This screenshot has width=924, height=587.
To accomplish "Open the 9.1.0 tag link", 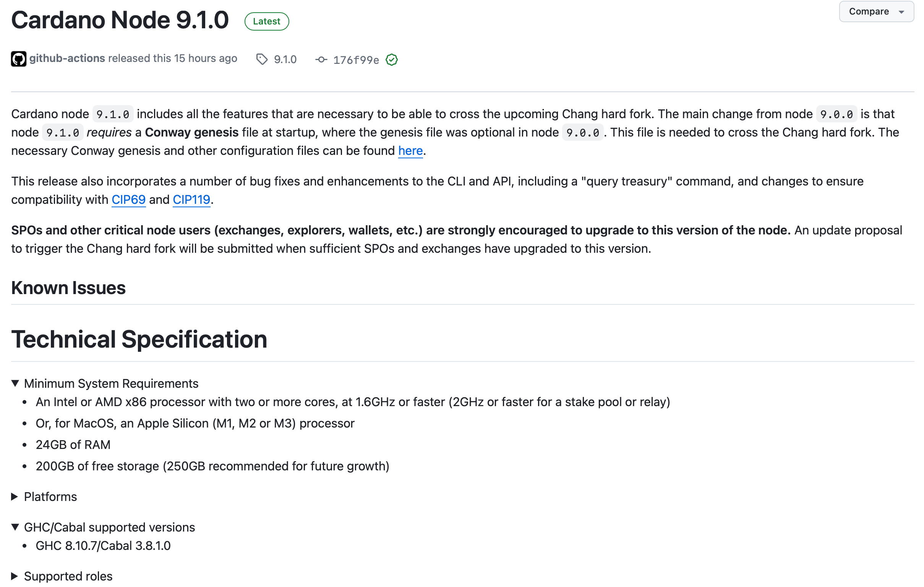I will tap(285, 60).
